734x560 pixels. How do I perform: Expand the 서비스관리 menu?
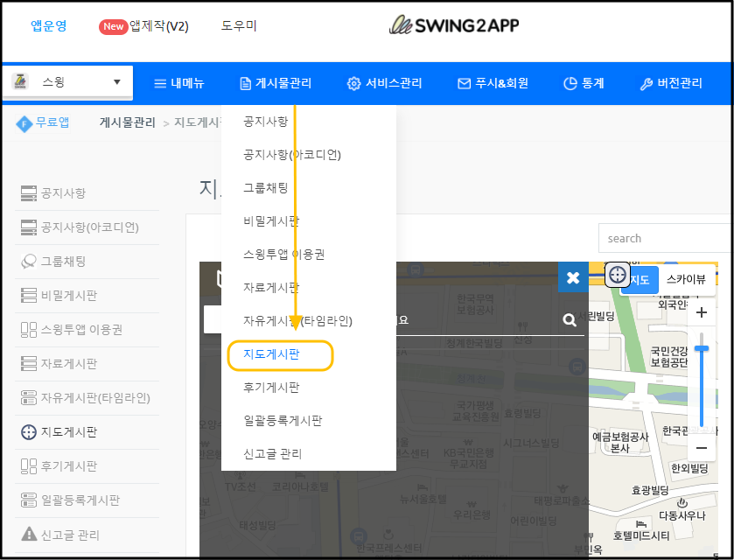(385, 84)
